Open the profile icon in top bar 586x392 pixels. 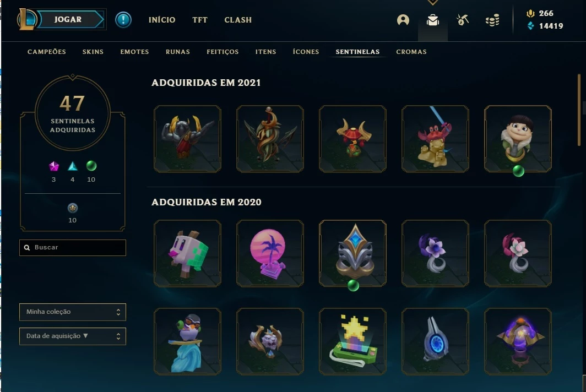(x=403, y=20)
